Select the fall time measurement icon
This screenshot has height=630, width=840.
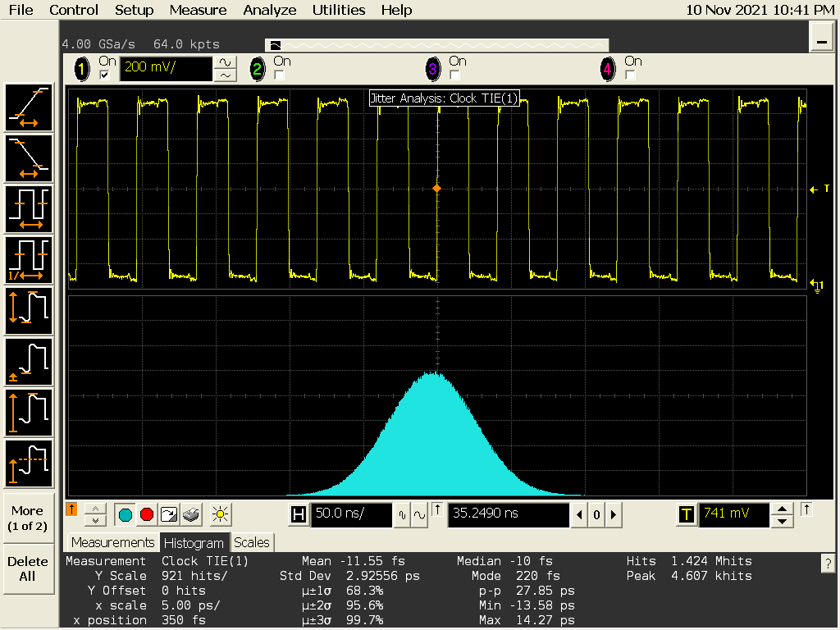[x=30, y=158]
